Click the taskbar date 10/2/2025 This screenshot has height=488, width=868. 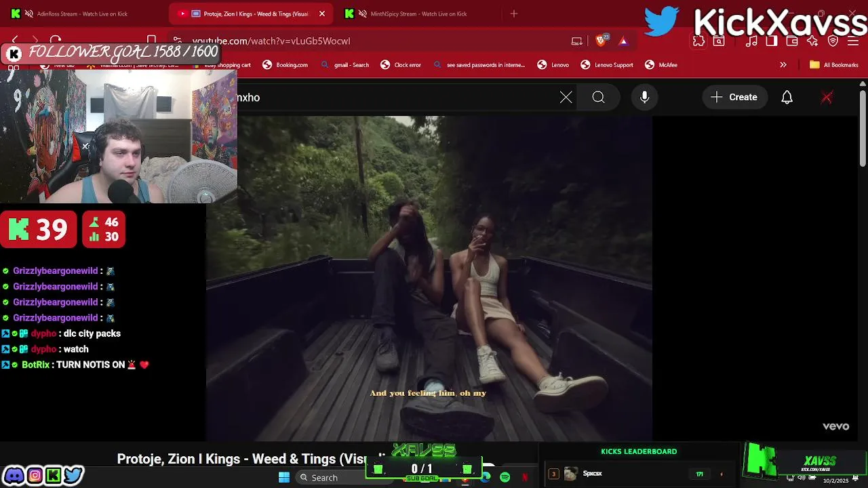tap(835, 481)
